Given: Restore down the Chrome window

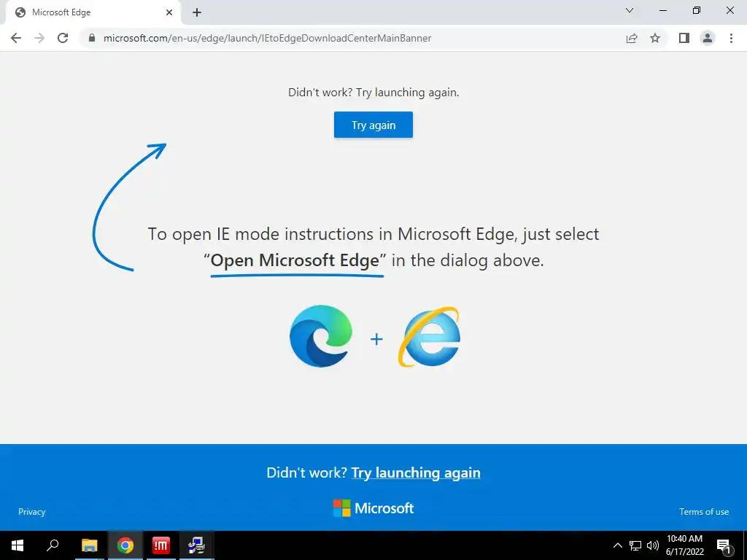Looking at the screenshot, I should click(697, 10).
